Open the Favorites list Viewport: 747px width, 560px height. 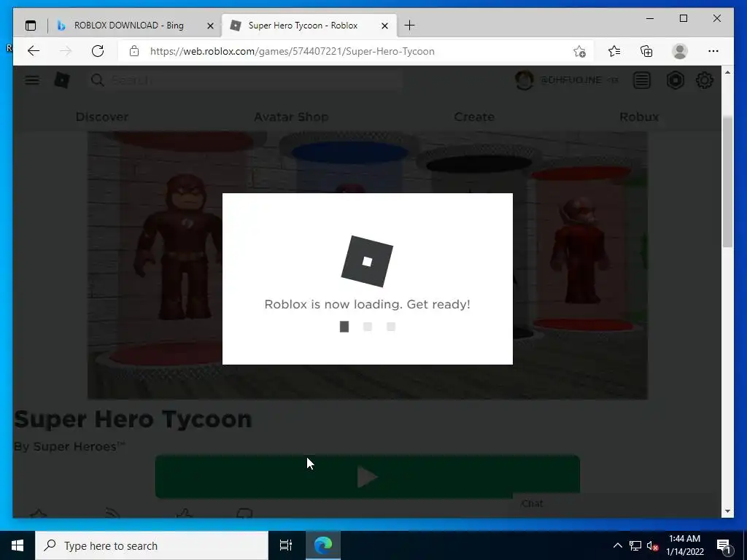tap(614, 51)
